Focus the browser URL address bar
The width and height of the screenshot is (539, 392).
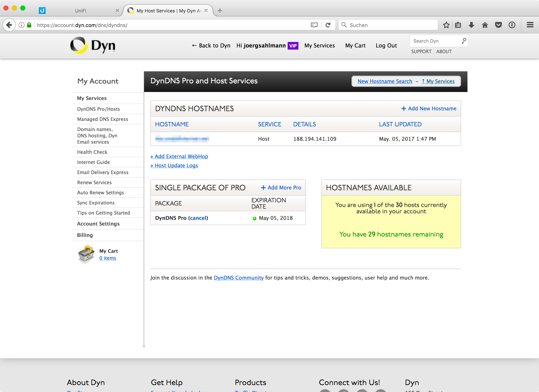point(171,25)
